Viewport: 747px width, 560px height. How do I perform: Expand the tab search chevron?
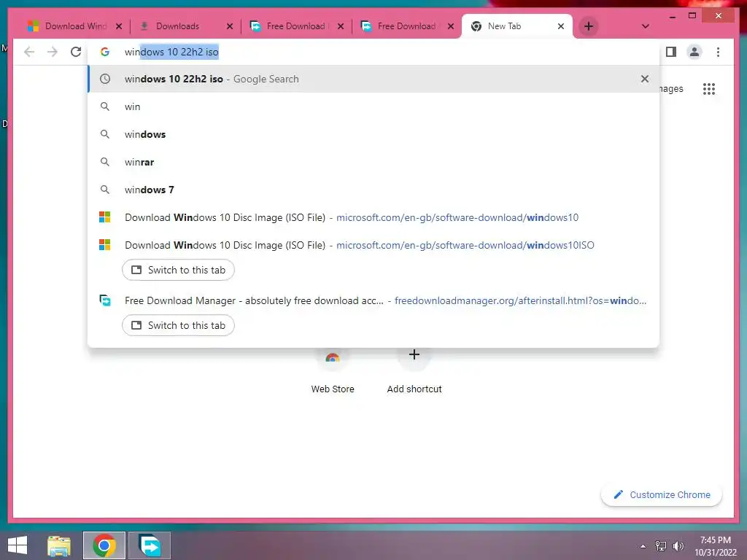pos(645,26)
